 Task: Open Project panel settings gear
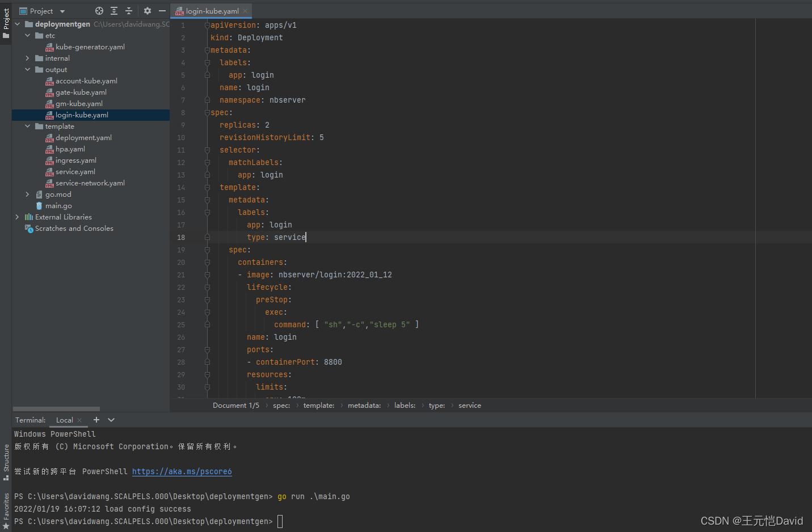148,11
